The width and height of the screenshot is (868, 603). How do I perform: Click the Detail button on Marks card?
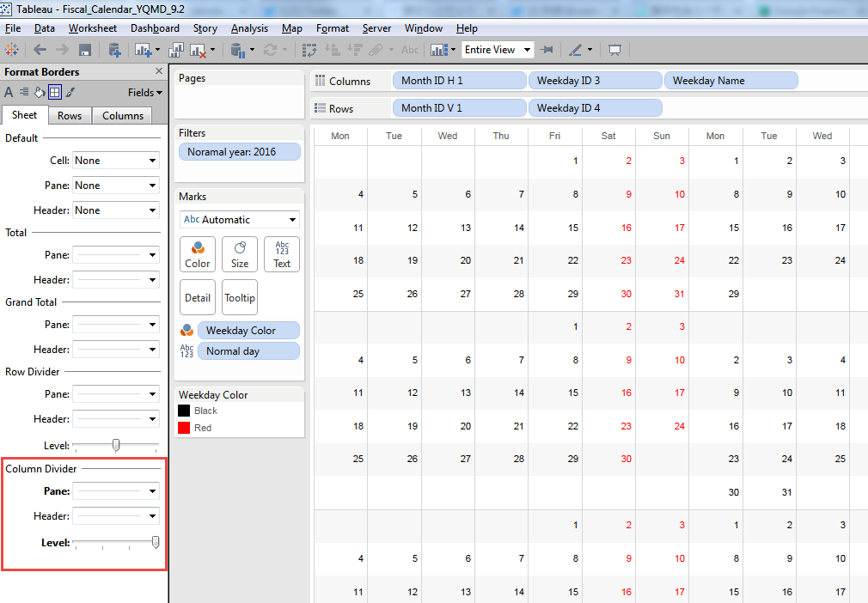tap(198, 297)
